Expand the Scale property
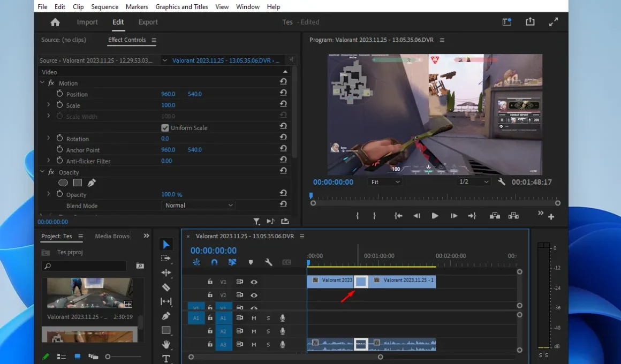This screenshot has height=364, width=621. [49, 105]
